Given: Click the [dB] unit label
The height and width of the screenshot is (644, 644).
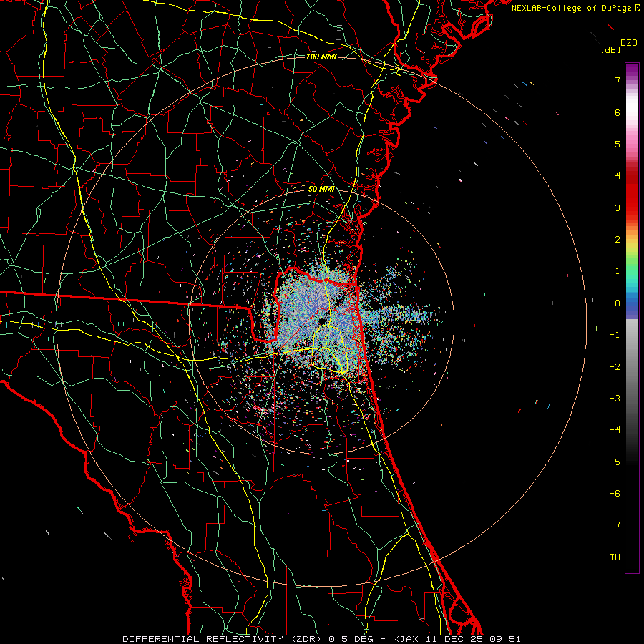Looking at the screenshot, I should click(x=611, y=49).
